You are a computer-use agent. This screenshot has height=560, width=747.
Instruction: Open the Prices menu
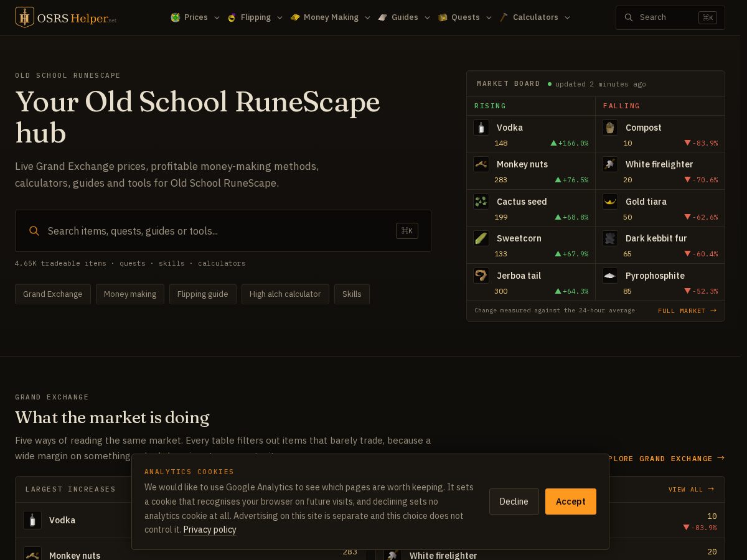click(x=195, y=17)
